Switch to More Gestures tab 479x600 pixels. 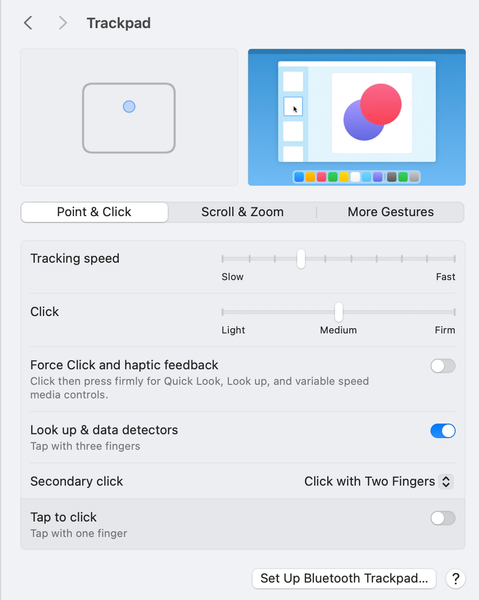pos(391,212)
